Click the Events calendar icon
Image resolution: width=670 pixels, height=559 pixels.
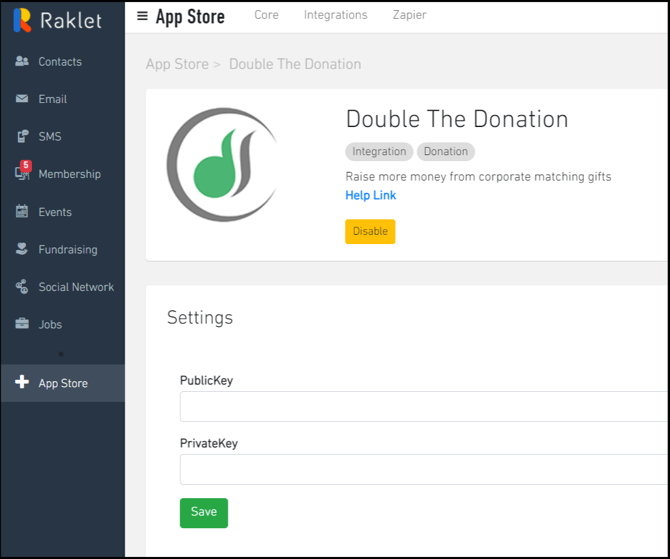22,212
